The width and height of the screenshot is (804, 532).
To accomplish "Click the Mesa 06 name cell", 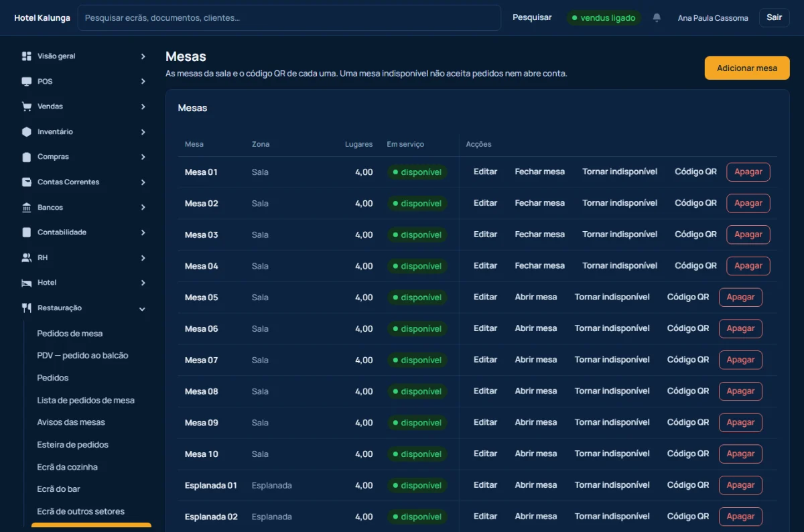I will tap(202, 329).
